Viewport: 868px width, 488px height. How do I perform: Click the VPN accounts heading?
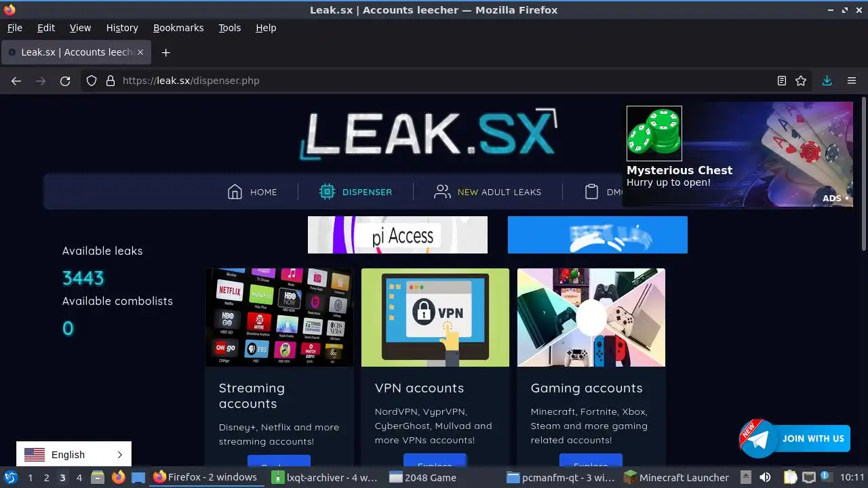pos(419,388)
